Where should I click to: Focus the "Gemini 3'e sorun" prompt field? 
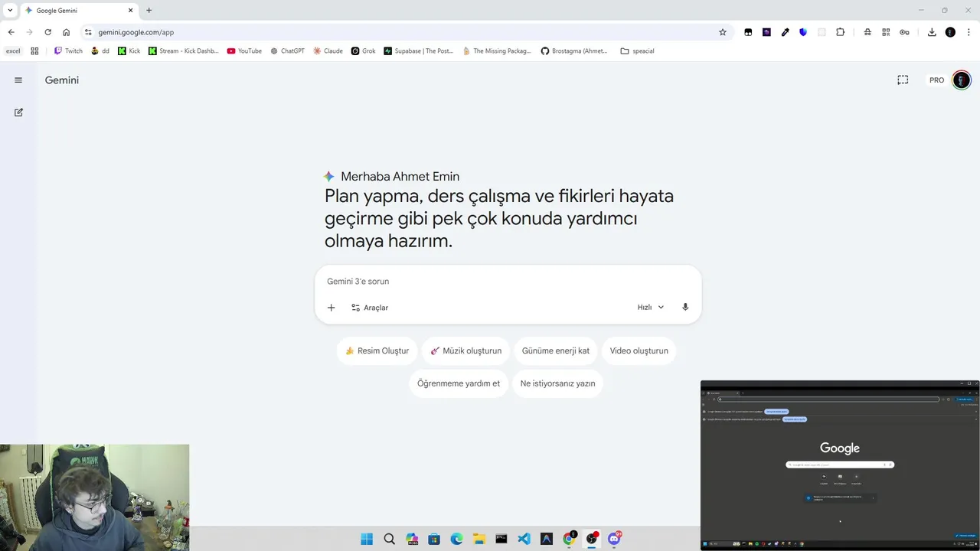point(508,282)
